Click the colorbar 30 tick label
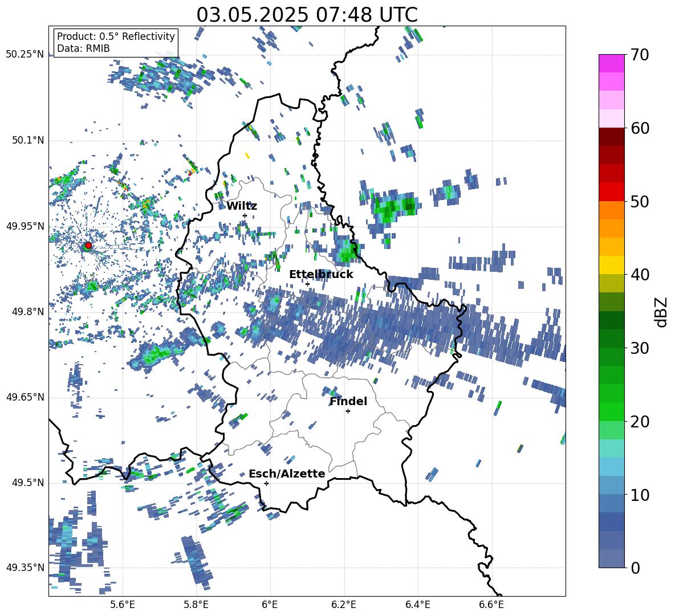Viewport: 675px width, 616px height. pyautogui.click(x=640, y=348)
